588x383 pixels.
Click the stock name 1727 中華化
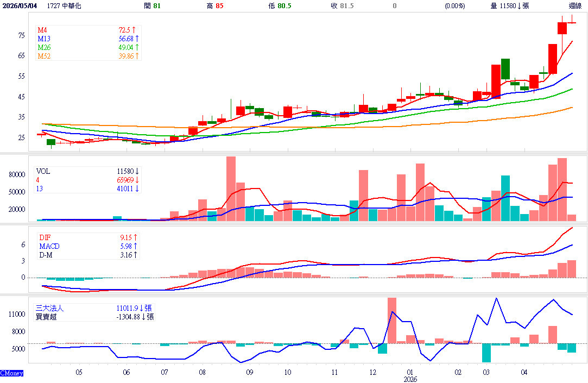click(x=64, y=5)
